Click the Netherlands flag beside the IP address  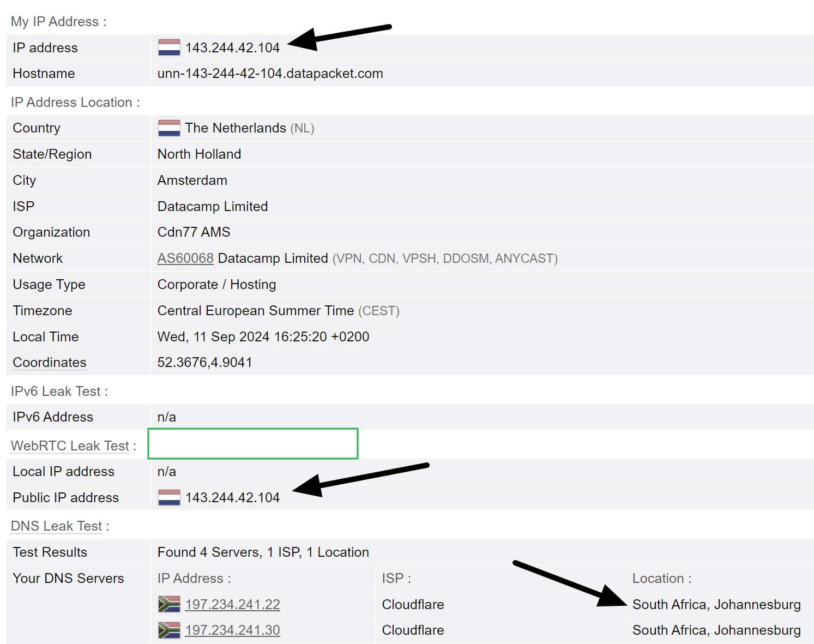tap(168, 47)
